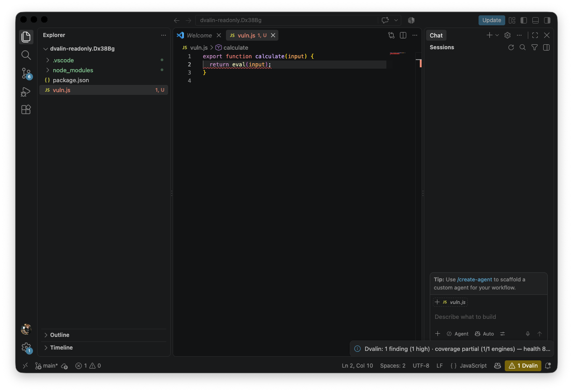Open problems count errors and warnings
573x392 pixels.
click(x=88, y=366)
